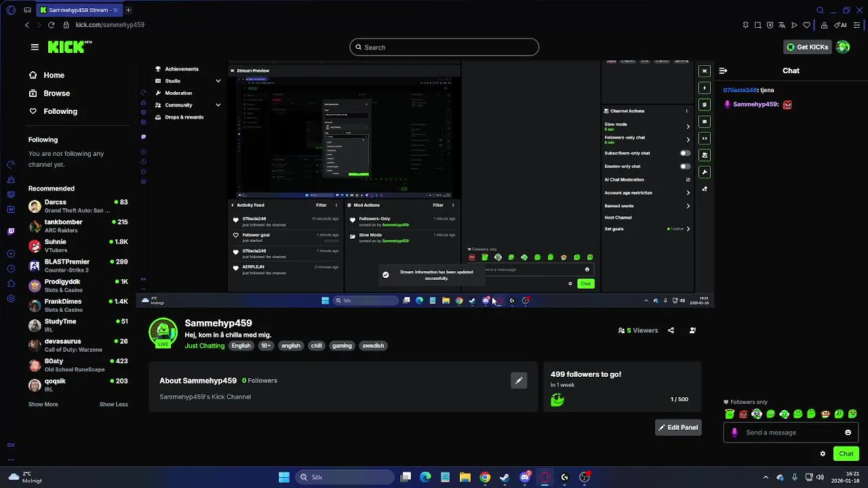Open wrench icon in dashboard side strip
Viewport: 868px width, 488px height.
[x=705, y=172]
